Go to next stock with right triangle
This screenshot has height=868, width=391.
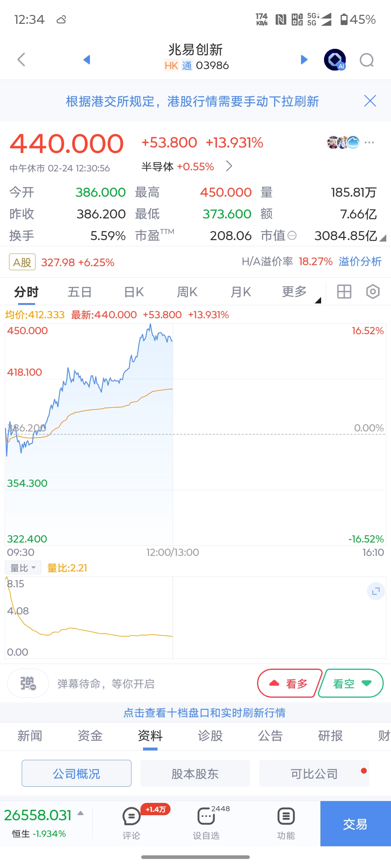[x=304, y=60]
